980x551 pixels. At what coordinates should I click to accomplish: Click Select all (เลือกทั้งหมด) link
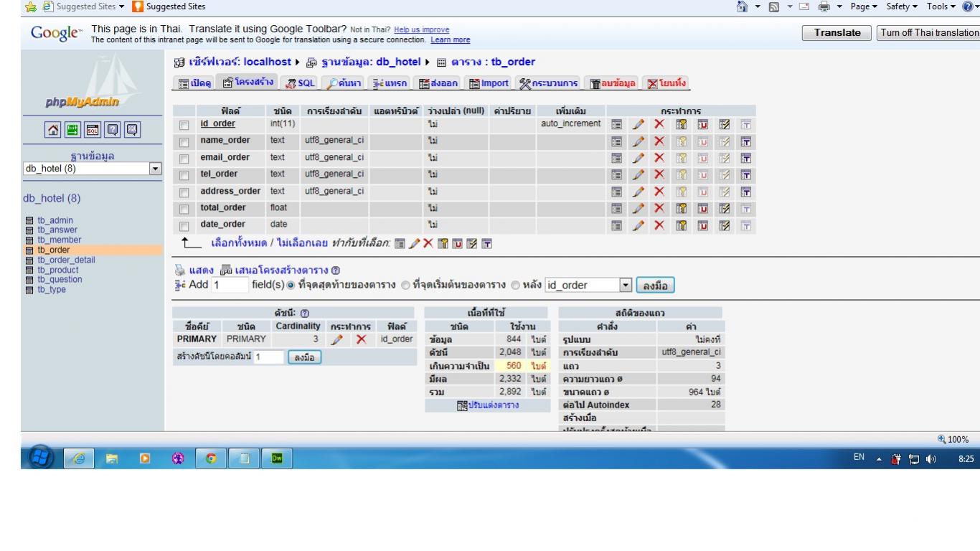239,243
